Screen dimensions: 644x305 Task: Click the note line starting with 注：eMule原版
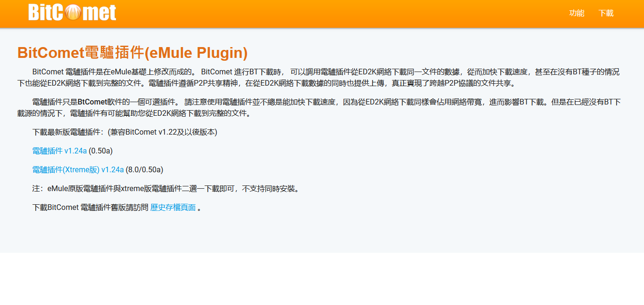coord(165,189)
